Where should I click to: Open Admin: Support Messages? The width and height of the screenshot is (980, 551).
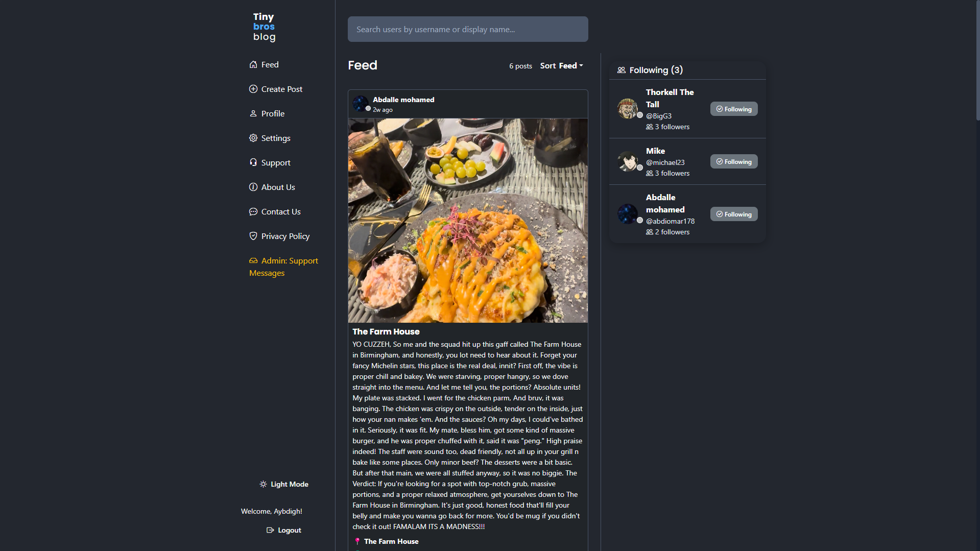click(283, 267)
